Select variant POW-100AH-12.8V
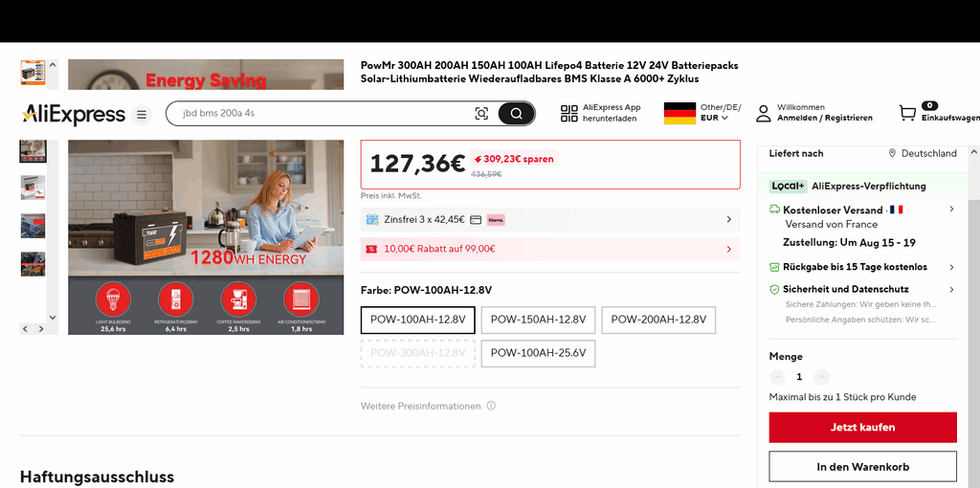This screenshot has height=488, width=980. [x=418, y=320]
